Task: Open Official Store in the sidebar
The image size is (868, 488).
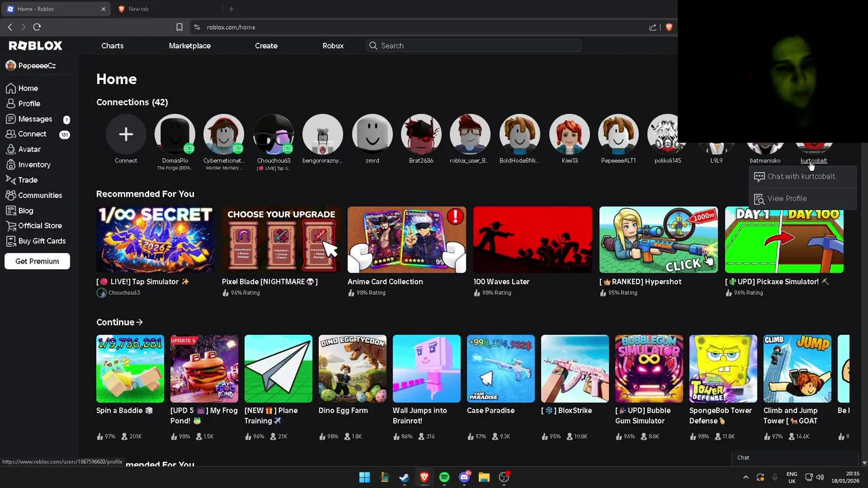Action: coord(33,226)
